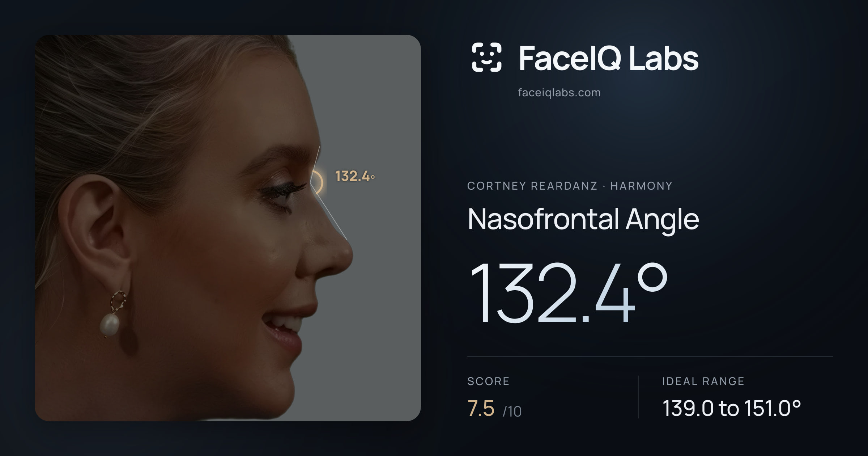Image resolution: width=868 pixels, height=456 pixels.
Task: Open the faceiqlabs.com link
Action: [559, 93]
